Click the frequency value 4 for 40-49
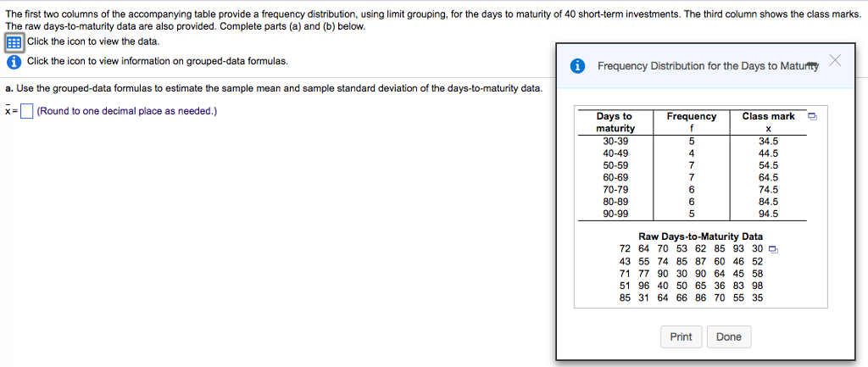The width and height of the screenshot is (868, 367). [692, 153]
